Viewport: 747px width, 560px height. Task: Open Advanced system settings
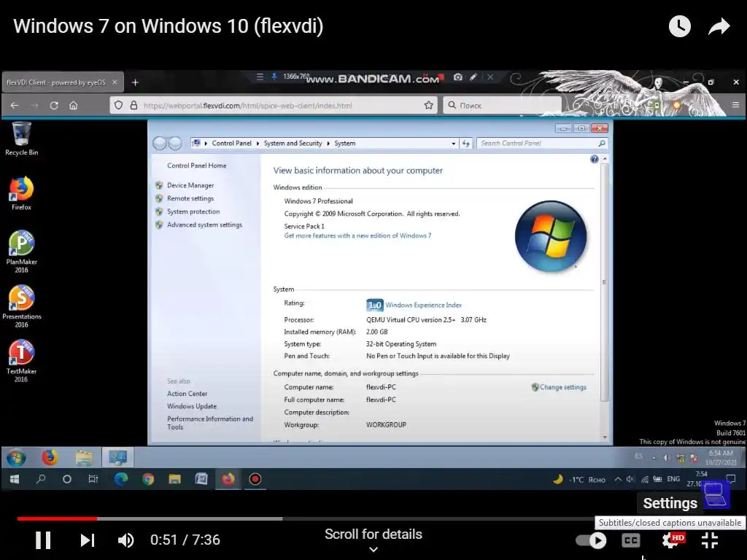(204, 225)
